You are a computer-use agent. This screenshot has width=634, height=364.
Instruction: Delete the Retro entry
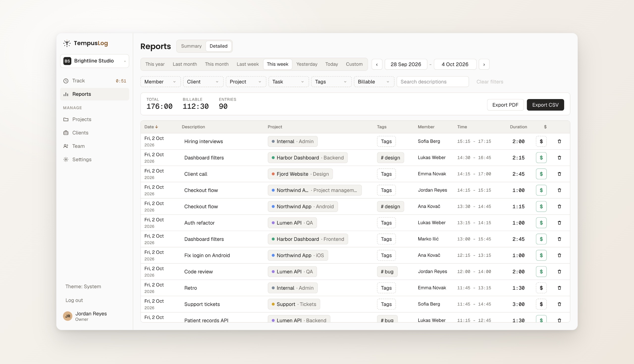click(x=559, y=288)
